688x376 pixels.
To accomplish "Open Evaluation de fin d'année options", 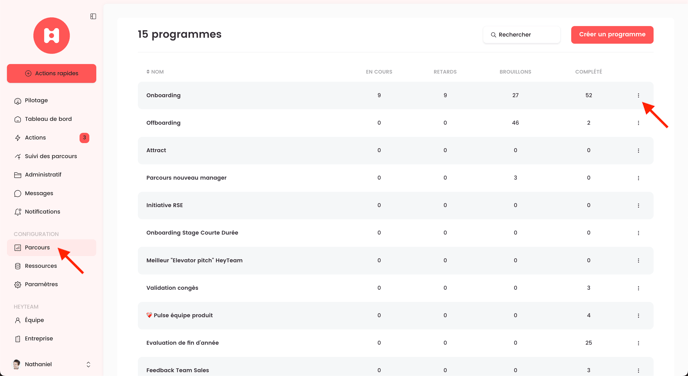I will click(x=638, y=343).
